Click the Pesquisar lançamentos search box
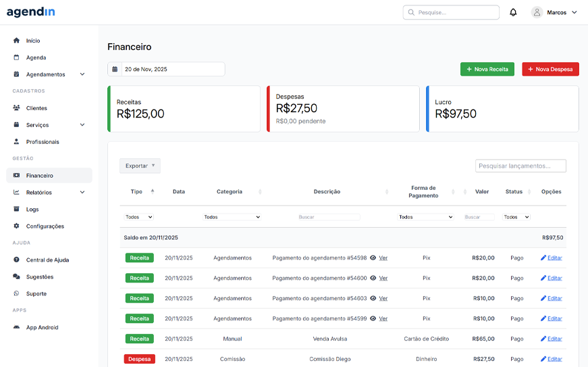Image resolution: width=588 pixels, height=367 pixels. (x=520, y=166)
